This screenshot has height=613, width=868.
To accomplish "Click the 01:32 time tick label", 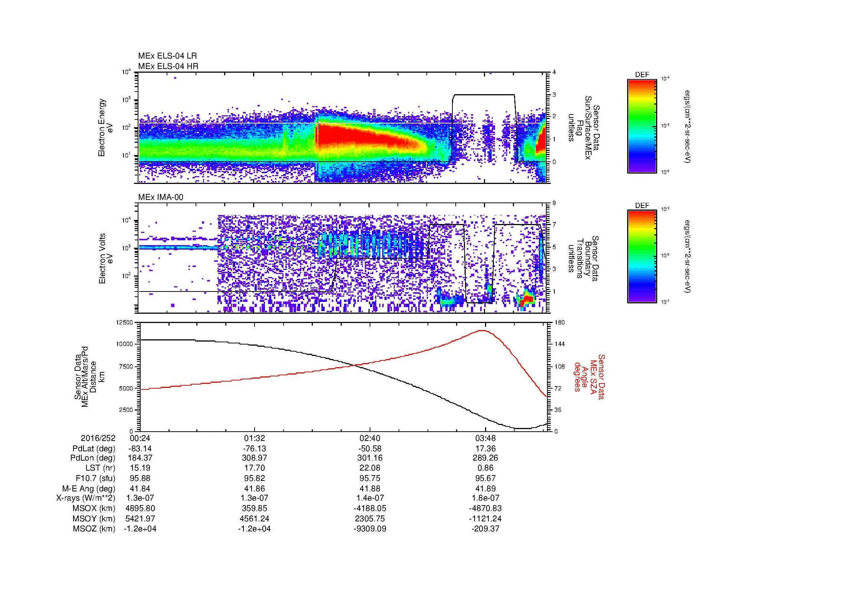I will click(255, 438).
